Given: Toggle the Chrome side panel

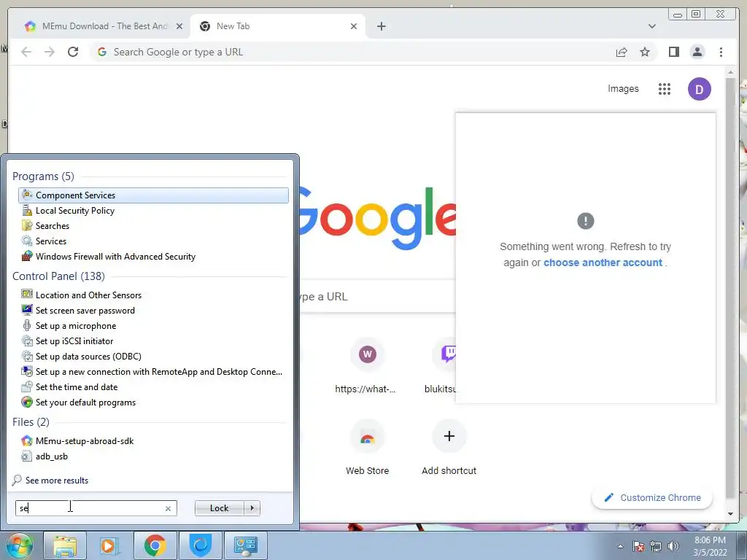Looking at the screenshot, I should coord(673,52).
